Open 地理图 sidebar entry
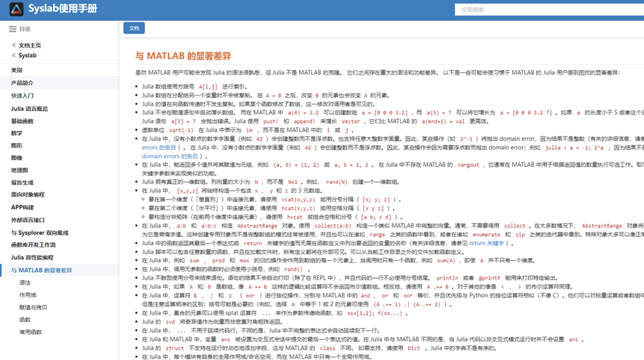The height and width of the screenshot is (360, 644). [x=19, y=170]
